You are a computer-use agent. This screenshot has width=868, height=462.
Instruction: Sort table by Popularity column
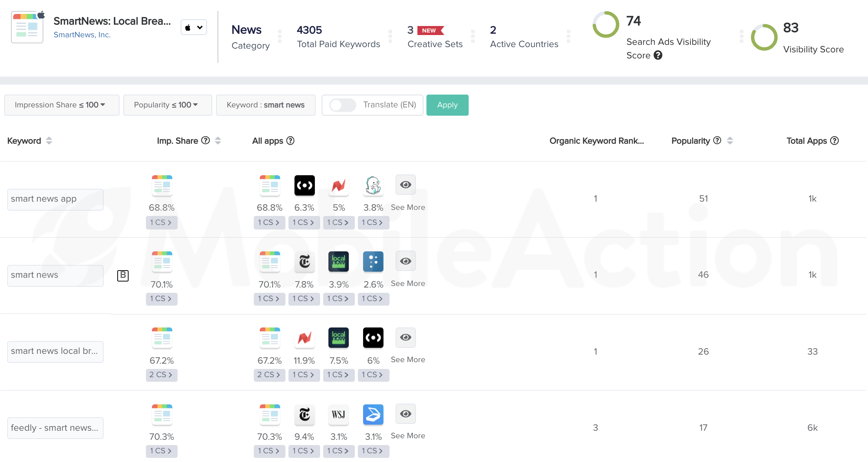[730, 141]
